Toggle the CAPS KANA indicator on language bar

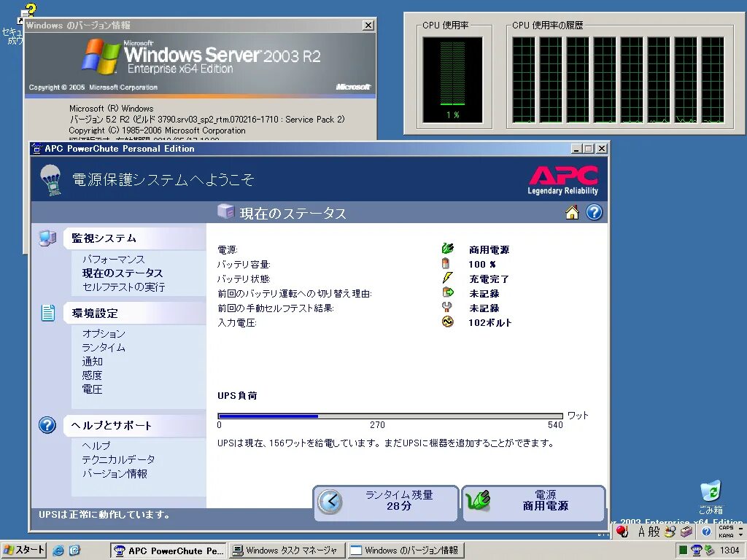click(x=726, y=532)
